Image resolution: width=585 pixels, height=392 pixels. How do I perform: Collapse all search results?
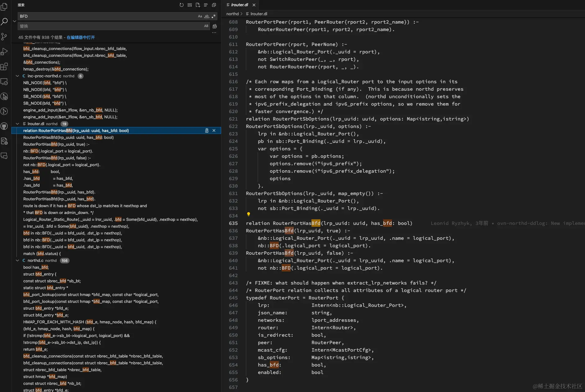[x=214, y=5]
